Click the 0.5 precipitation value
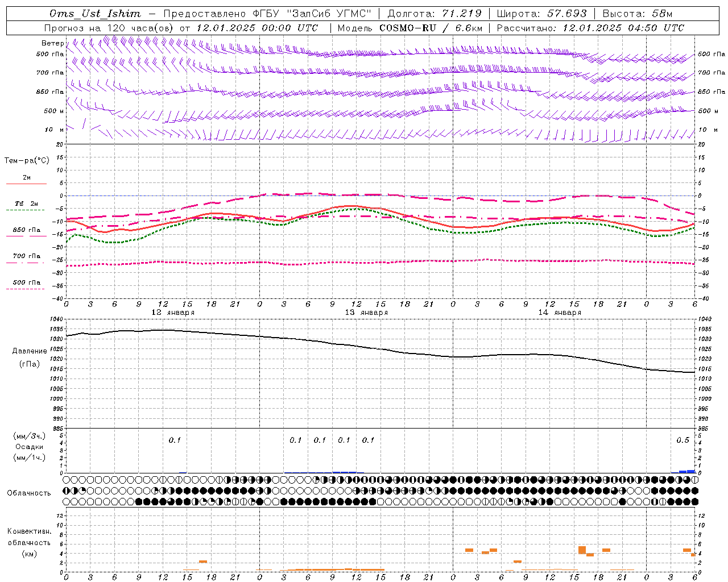This screenshot has height=582, width=728. pyautogui.click(x=683, y=440)
